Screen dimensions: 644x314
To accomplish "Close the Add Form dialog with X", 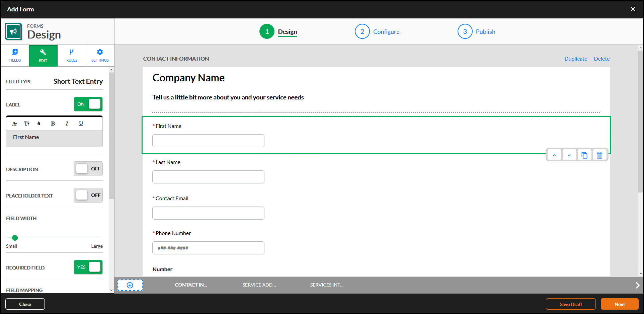I will [633, 9].
